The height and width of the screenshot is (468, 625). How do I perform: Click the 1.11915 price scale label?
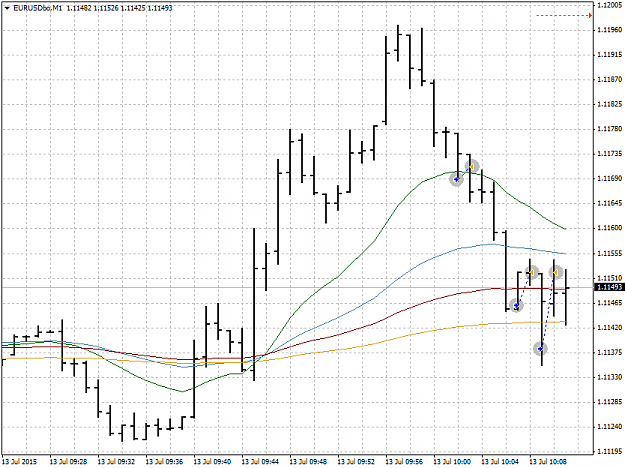coord(610,55)
